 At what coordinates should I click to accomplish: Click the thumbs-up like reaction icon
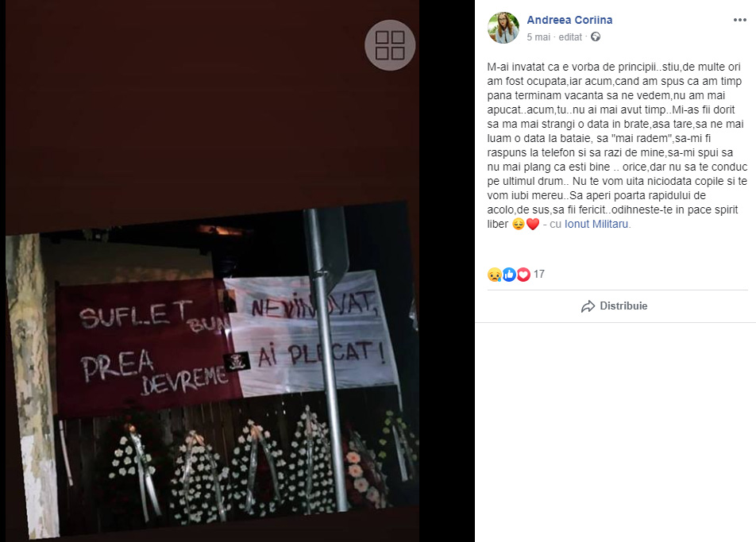(509, 274)
